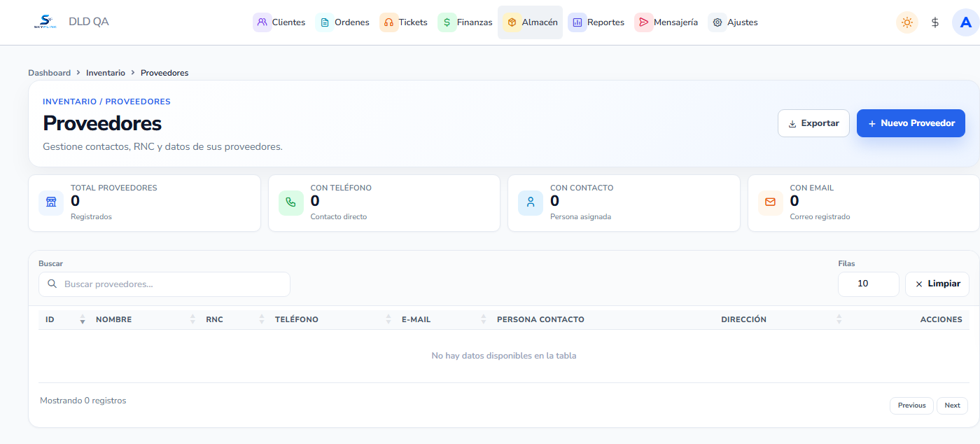Screen dimensions: 980x444
Task: Click 'No hay datos disponibles en la tabla' message
Action: pos(504,356)
